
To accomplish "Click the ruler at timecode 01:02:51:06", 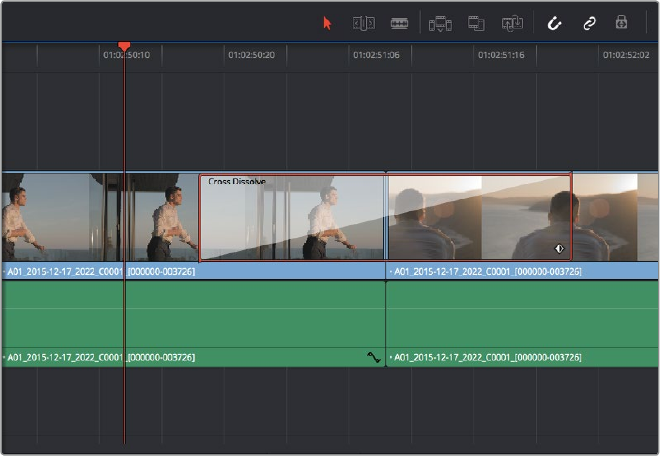I will click(375, 56).
